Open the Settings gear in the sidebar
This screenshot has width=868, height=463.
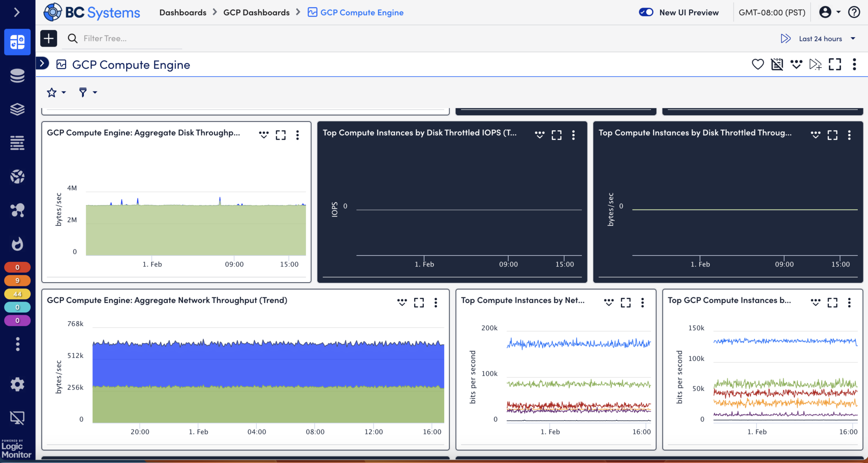17,384
